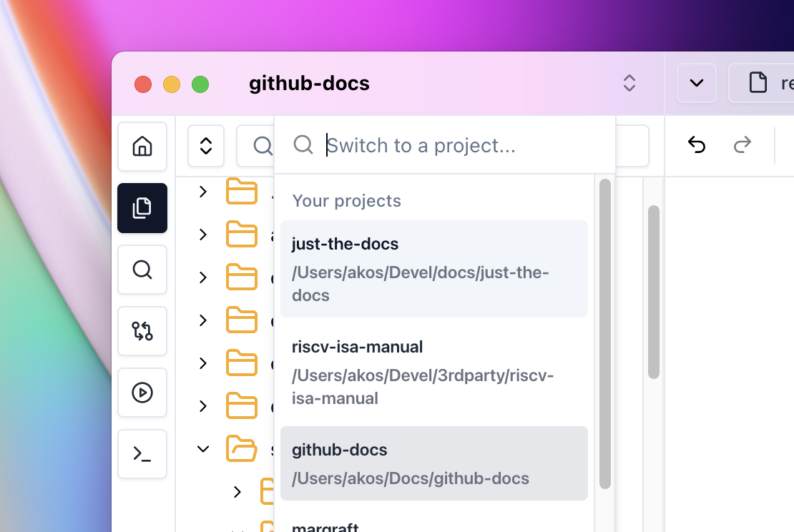The height and width of the screenshot is (532, 794).
Task: Expand the nested subfolder chevron
Action: [x=237, y=491]
